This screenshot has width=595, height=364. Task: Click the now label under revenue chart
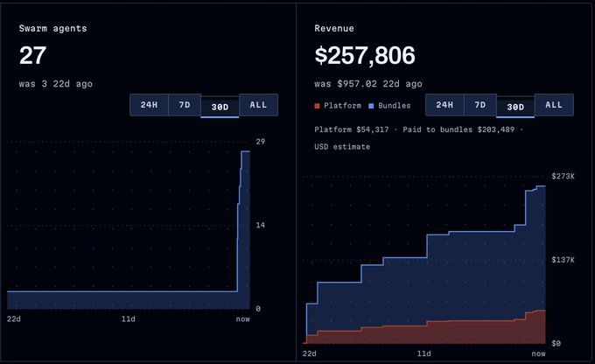[x=538, y=353]
